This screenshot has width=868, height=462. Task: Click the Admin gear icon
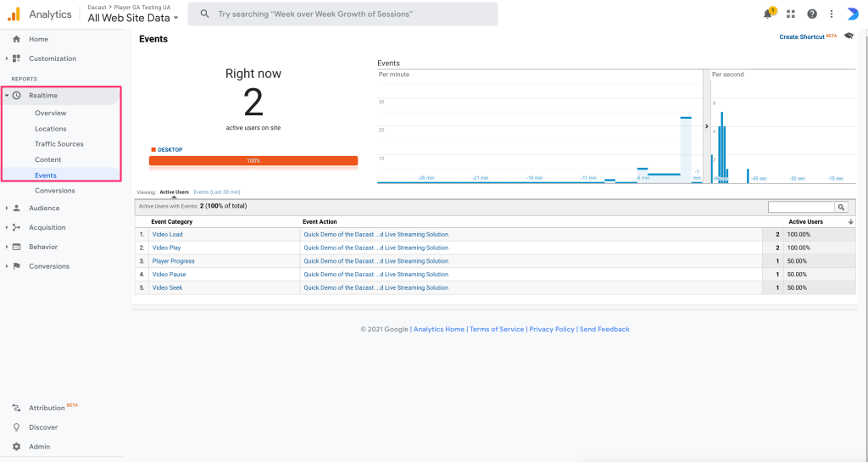[x=17, y=447]
